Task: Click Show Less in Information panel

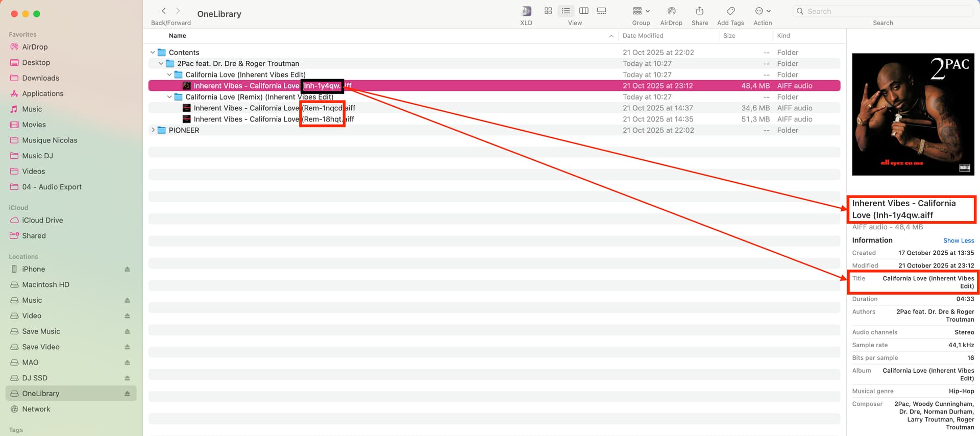Action: click(958, 240)
